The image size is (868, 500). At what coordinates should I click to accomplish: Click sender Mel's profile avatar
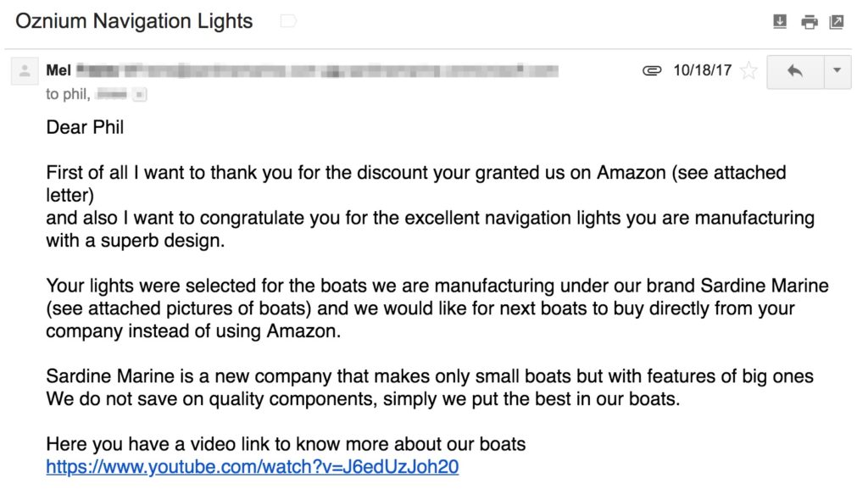(x=24, y=72)
